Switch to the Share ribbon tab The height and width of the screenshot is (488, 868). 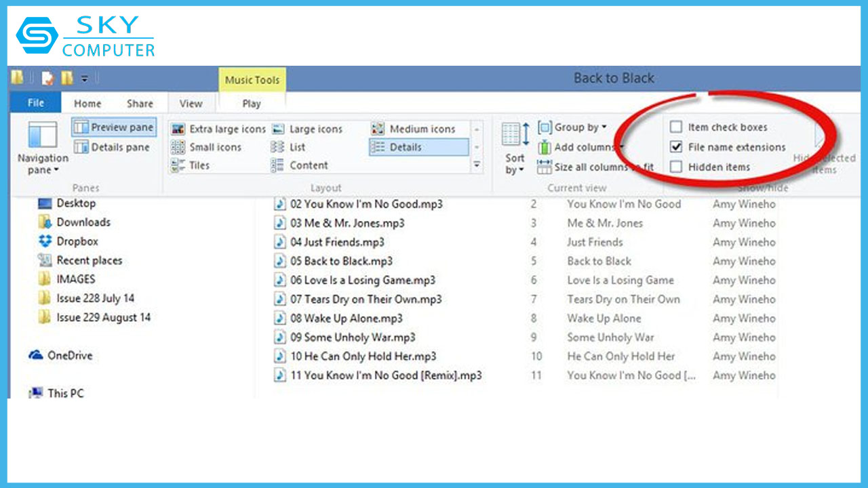[140, 104]
